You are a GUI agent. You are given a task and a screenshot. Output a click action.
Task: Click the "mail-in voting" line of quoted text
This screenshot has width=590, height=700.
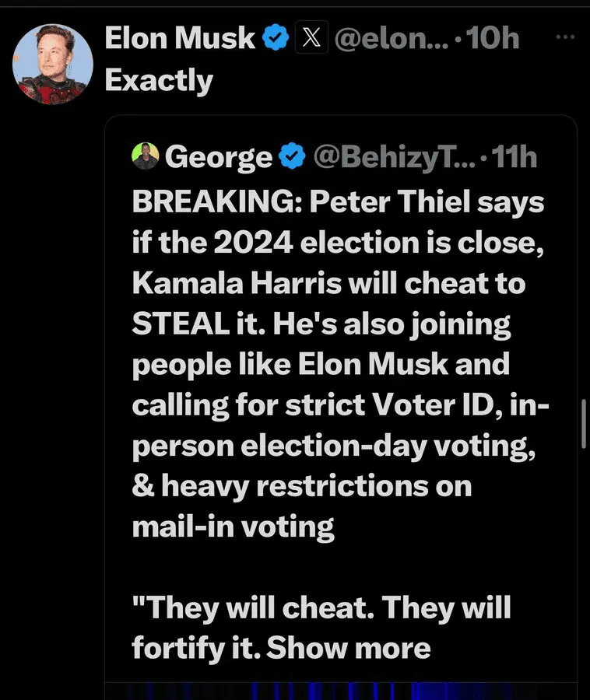pos(233,527)
